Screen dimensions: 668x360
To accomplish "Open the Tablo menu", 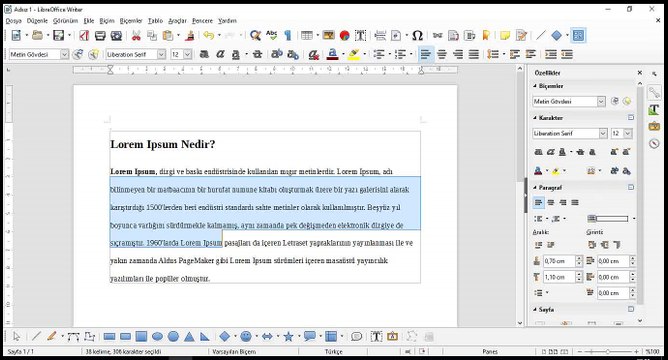I will click(155, 20).
